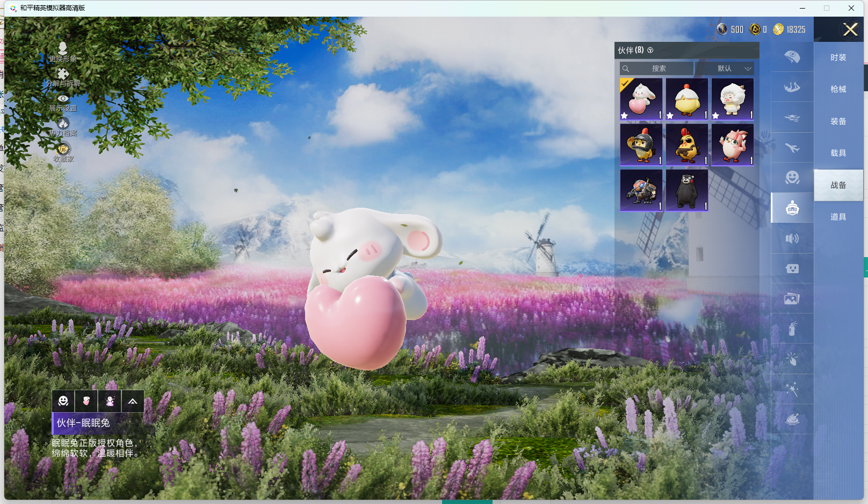Click the 18325 gold coin balance
This screenshot has width=868, height=504.
[x=790, y=30]
